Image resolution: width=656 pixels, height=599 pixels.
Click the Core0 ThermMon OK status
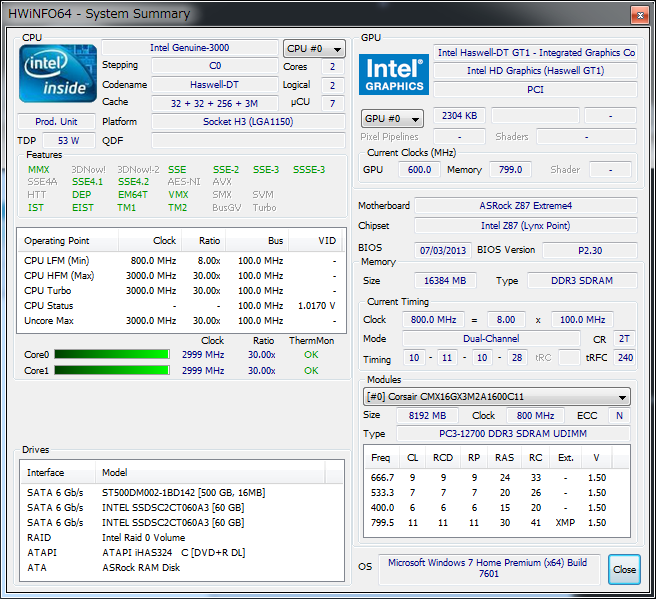[311, 355]
